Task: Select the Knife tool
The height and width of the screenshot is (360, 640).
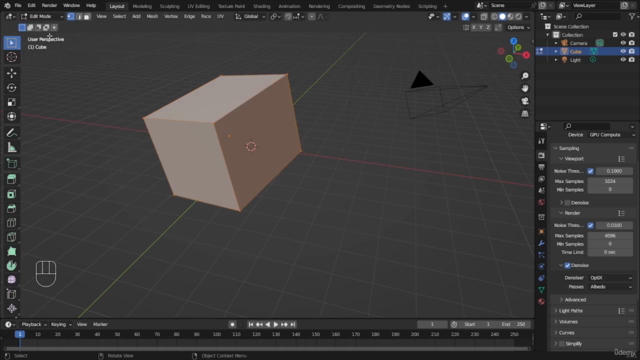Action: 11,237
